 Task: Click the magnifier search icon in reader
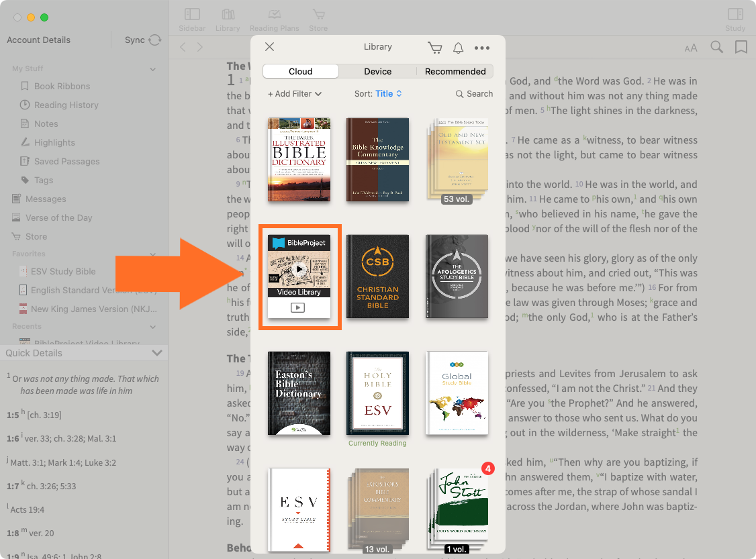[x=717, y=47]
